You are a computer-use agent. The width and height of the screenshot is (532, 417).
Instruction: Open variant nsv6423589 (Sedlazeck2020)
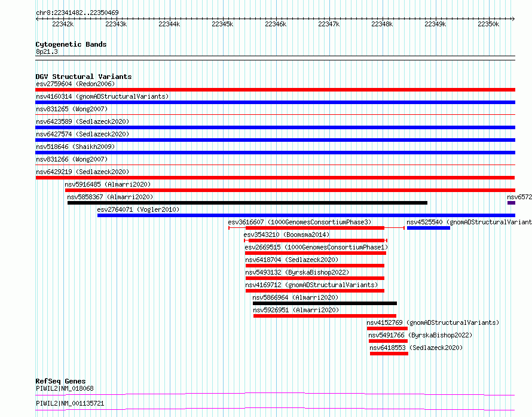click(82, 121)
